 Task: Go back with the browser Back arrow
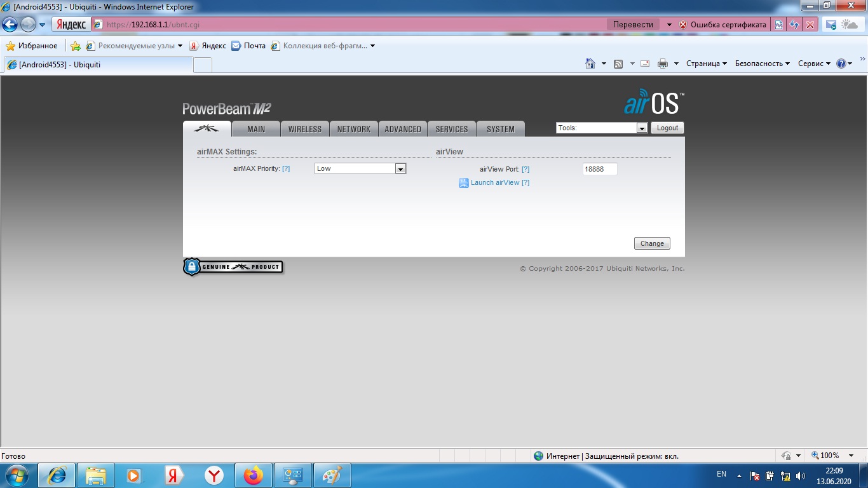pos(10,25)
